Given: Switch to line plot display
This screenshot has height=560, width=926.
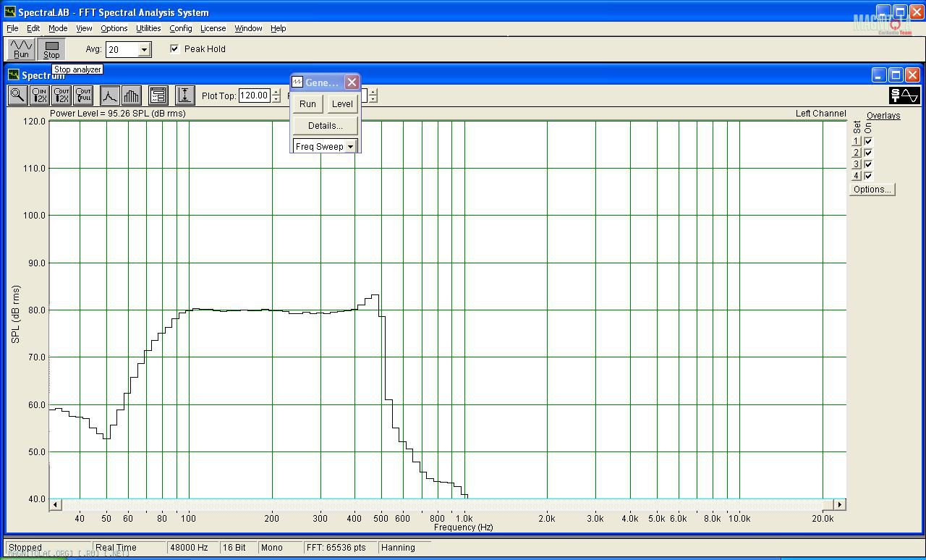Looking at the screenshot, I should (110, 95).
